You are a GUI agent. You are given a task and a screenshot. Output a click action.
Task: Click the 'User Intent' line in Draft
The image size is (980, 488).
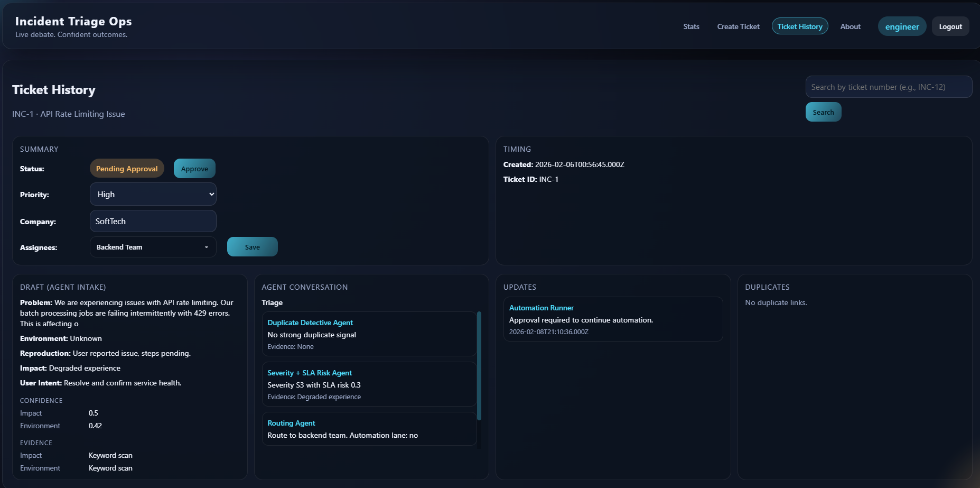click(101, 383)
